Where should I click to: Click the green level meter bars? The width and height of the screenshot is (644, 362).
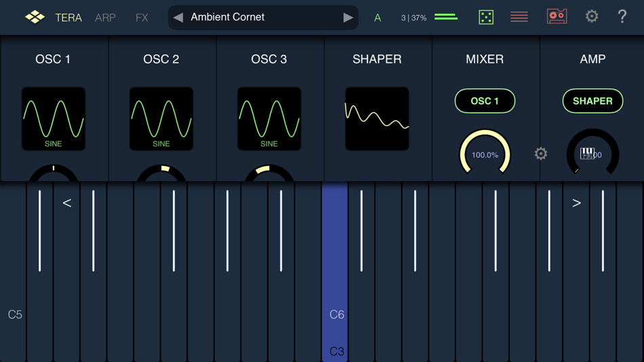446,16
